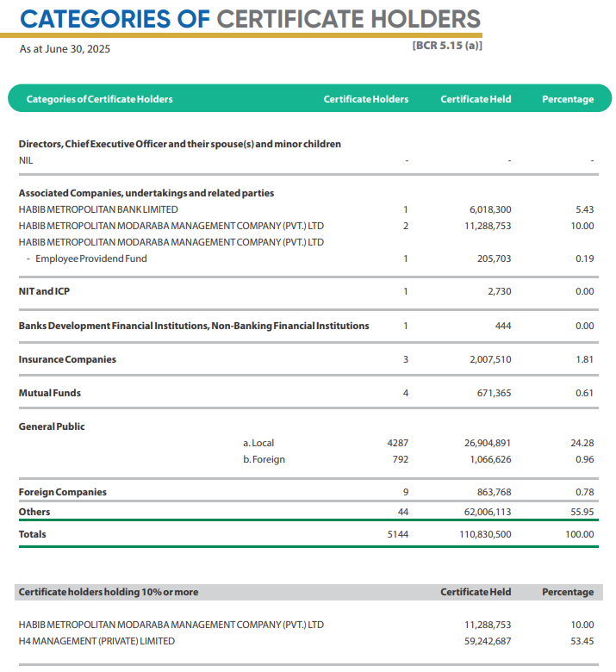Screen dimensions: 616x672
Task: Select the H4 Management (Private) Limited entry
Action: click(x=96, y=641)
